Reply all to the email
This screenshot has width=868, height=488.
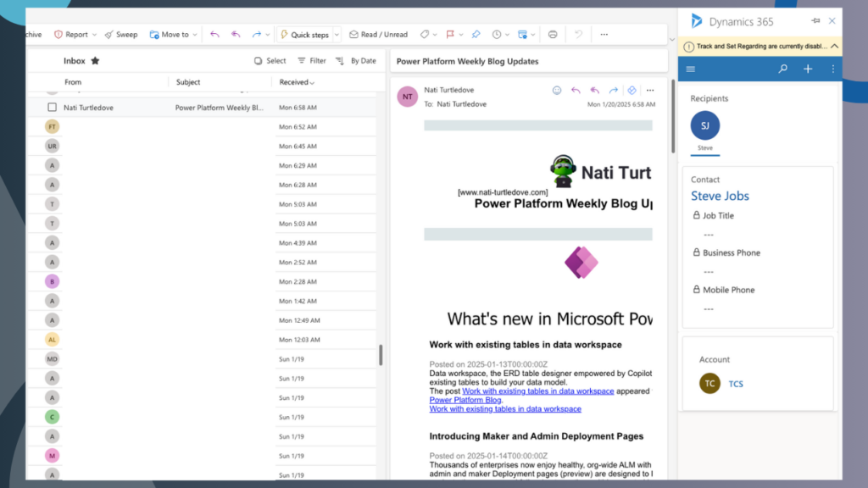593,90
